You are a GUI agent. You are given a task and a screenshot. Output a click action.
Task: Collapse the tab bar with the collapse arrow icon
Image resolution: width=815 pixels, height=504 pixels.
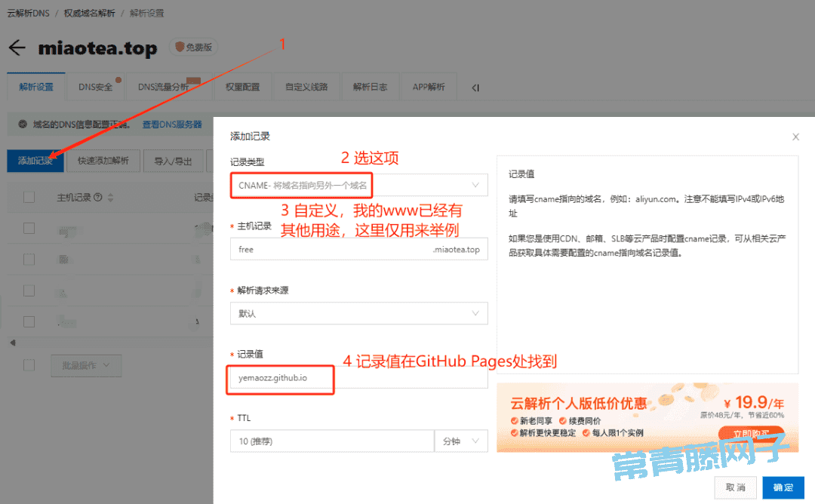pyautogui.click(x=475, y=88)
